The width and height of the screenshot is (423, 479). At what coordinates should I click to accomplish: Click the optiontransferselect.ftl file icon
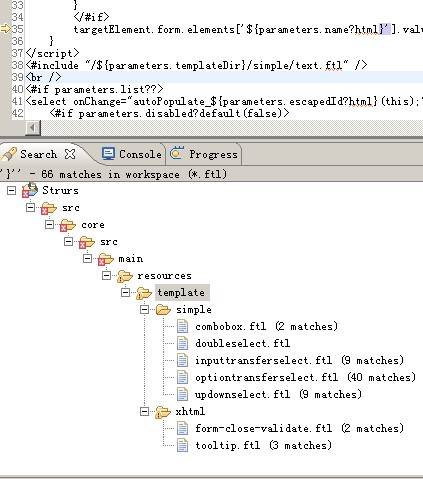tap(182, 377)
